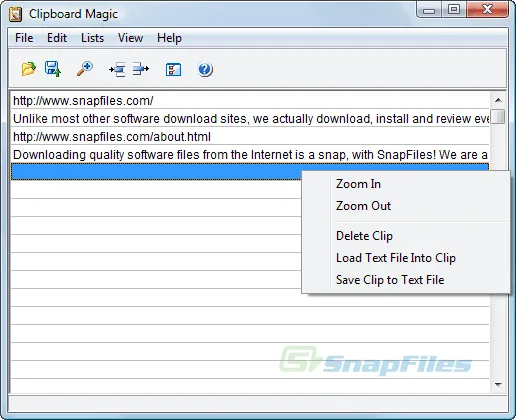Viewport: 516px width, 420px height.
Task: Open the View menu
Action: [130, 38]
